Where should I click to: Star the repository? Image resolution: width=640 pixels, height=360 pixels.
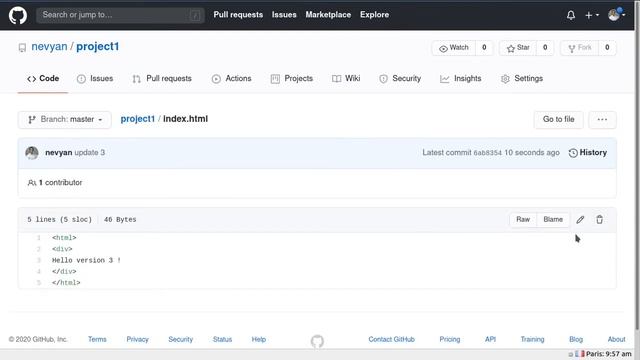point(518,48)
